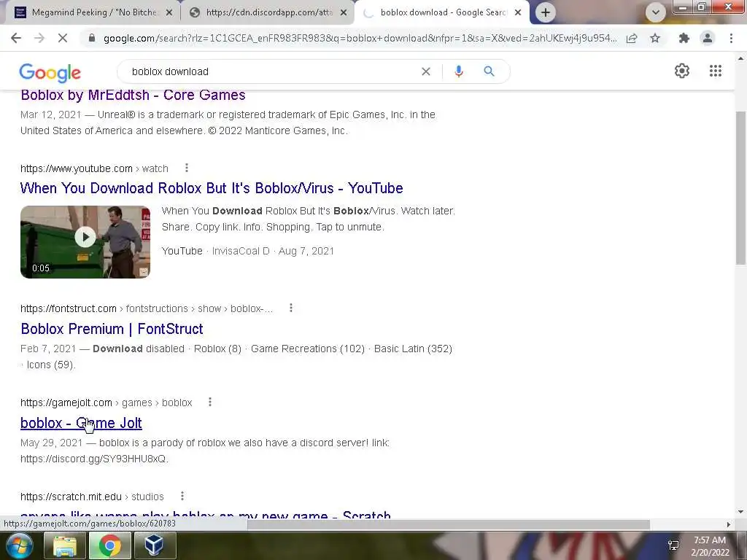Click the blue magnifier search icon
Screen dimensions: 747x560
[489, 71]
